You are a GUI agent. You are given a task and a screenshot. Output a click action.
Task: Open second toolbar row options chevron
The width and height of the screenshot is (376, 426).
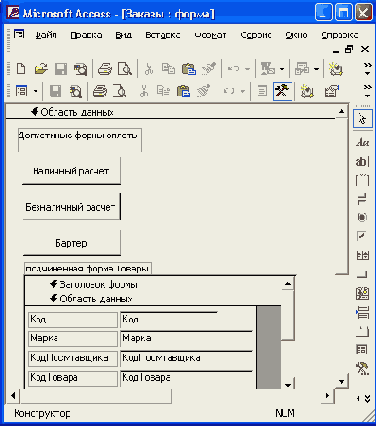(x=367, y=91)
